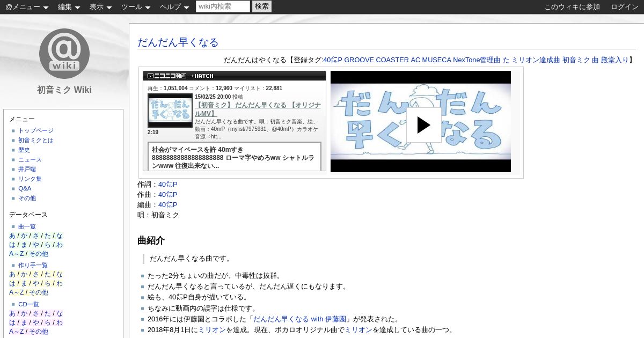Open the niconico video title link
644x338 pixels.
[x=258, y=109]
